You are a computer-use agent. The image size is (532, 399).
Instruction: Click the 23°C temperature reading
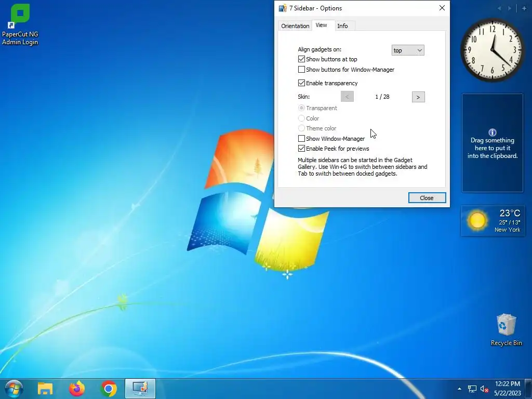(x=510, y=213)
